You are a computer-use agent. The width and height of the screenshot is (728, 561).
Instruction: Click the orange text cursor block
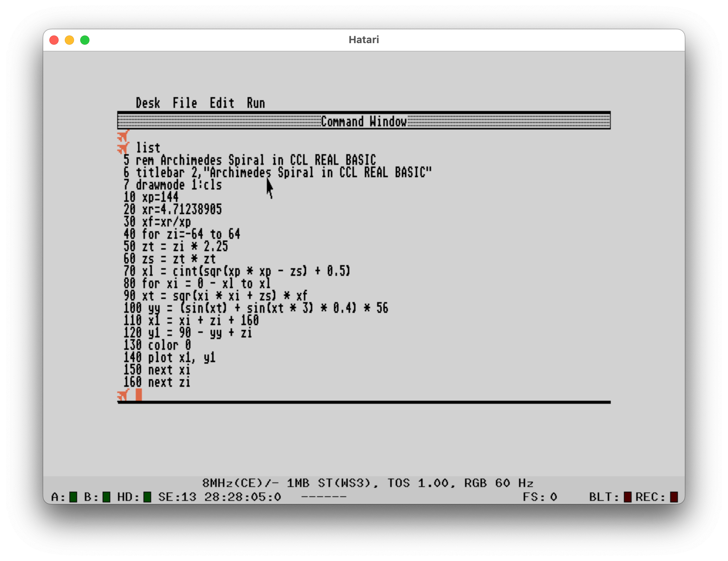139,395
